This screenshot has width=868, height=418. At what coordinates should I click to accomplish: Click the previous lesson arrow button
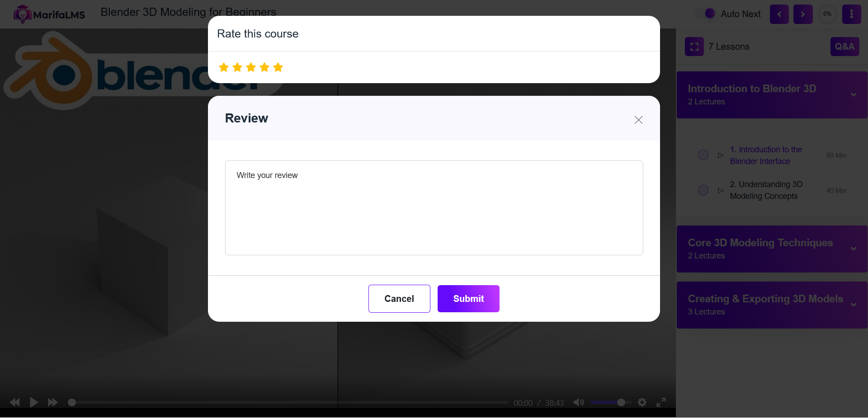779,14
